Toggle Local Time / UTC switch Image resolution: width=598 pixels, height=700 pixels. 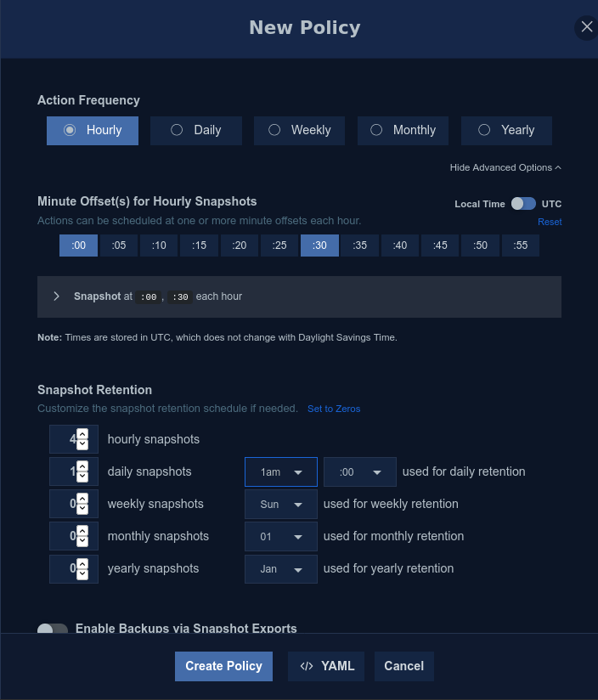pos(523,204)
